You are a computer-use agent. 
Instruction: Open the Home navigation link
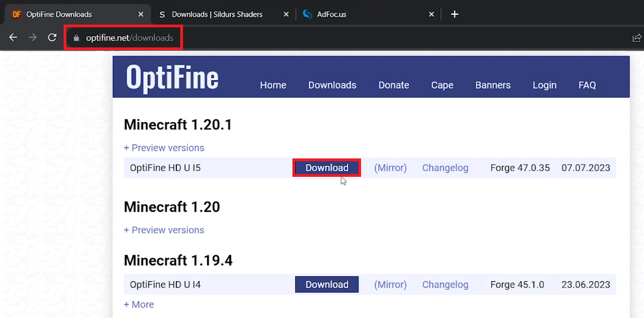pos(273,85)
